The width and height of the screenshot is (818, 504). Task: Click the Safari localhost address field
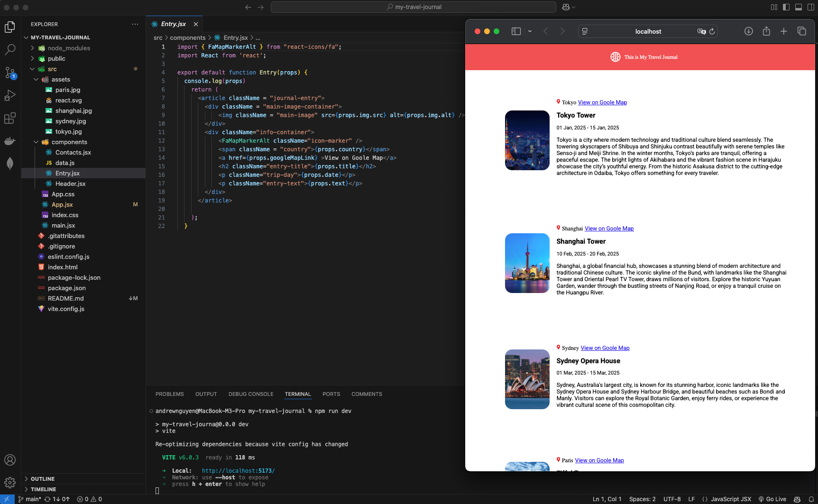(648, 31)
